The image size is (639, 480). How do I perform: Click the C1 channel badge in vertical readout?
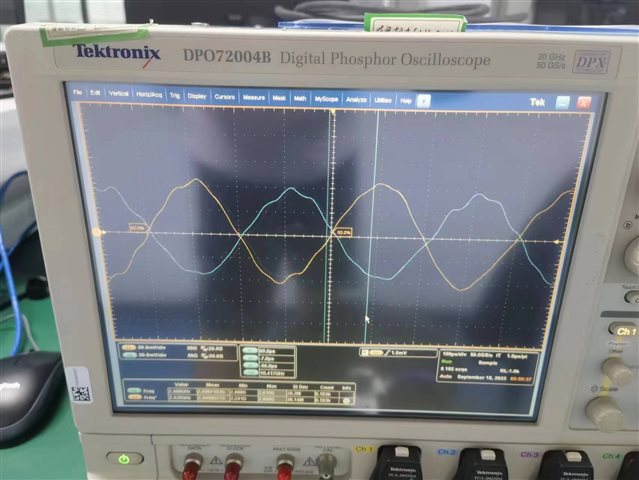(128, 348)
